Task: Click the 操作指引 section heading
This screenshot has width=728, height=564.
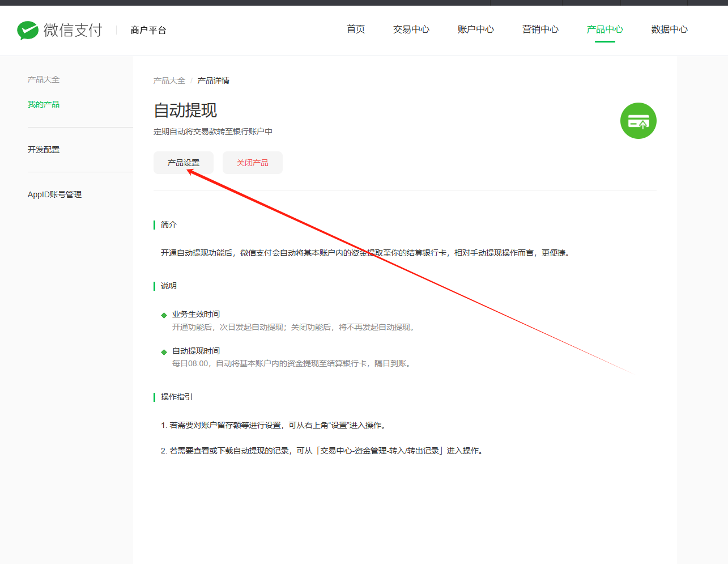Action: (177, 397)
